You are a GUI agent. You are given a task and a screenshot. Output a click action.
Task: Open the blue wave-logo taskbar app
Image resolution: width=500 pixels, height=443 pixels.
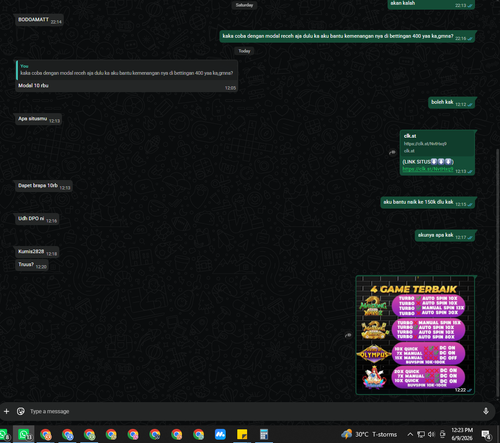[x=220, y=434]
